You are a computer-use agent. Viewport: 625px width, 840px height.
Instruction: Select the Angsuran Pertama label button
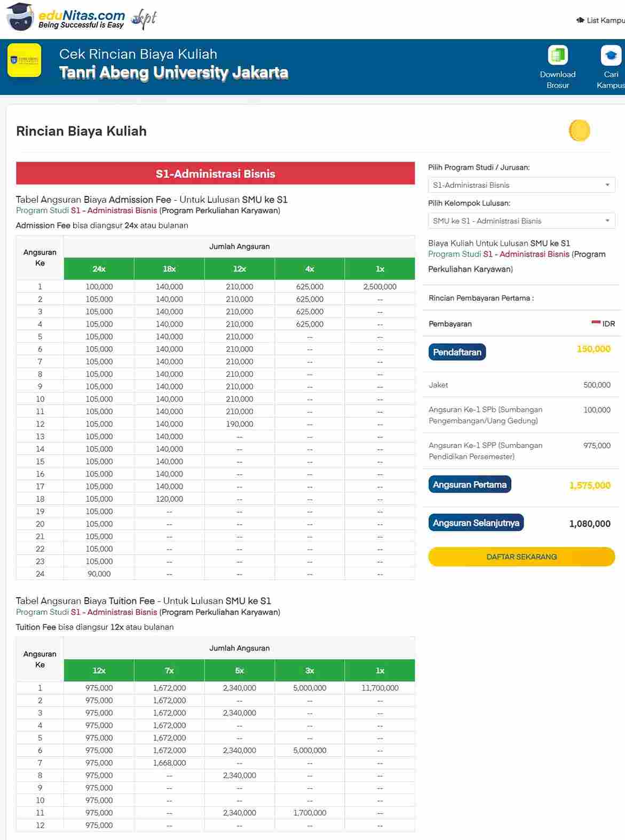pos(470,485)
